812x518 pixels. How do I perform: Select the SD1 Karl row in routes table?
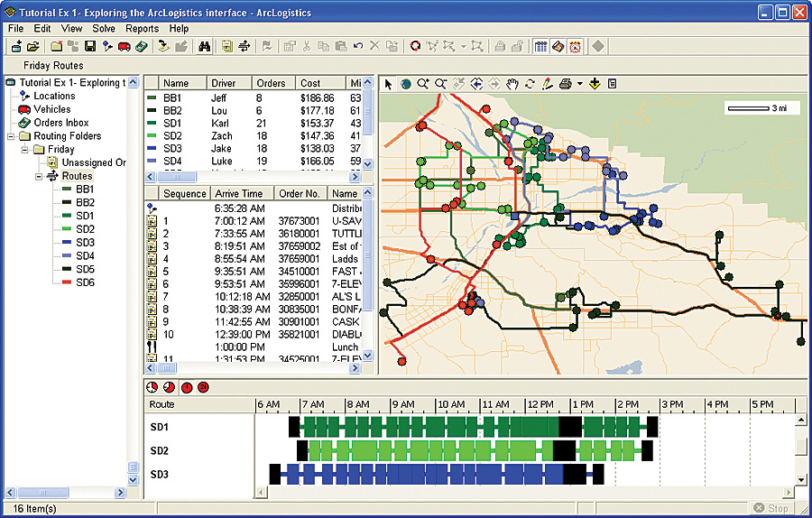click(254, 124)
